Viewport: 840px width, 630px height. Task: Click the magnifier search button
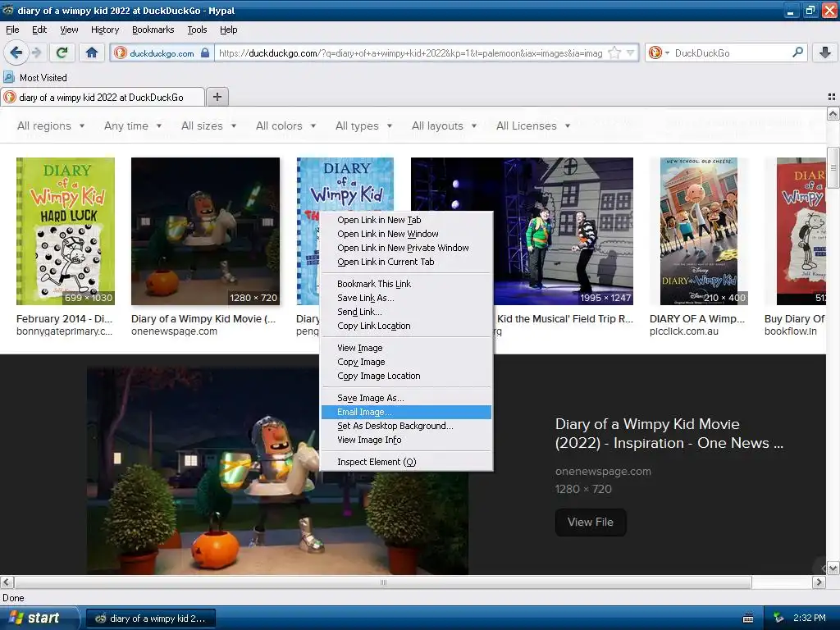[797, 52]
